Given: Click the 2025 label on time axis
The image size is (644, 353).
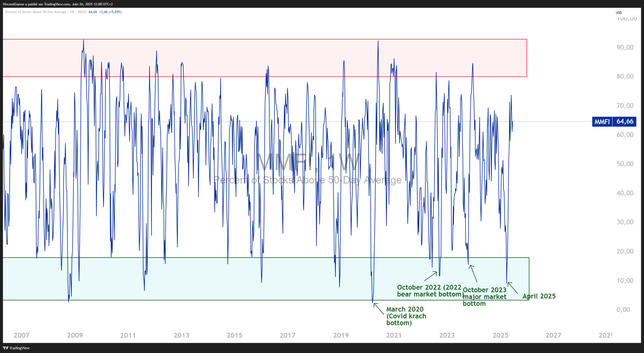Looking at the screenshot, I should pos(500,335).
